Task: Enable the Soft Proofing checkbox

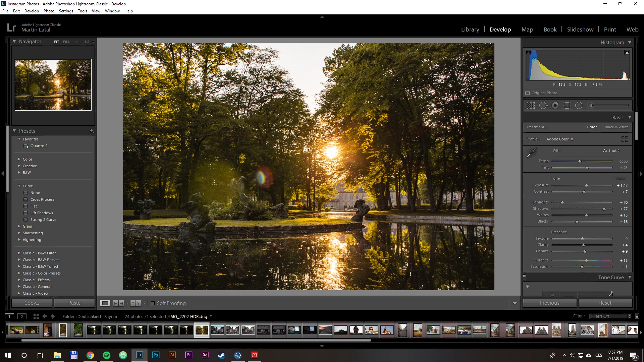Action: click(153, 303)
